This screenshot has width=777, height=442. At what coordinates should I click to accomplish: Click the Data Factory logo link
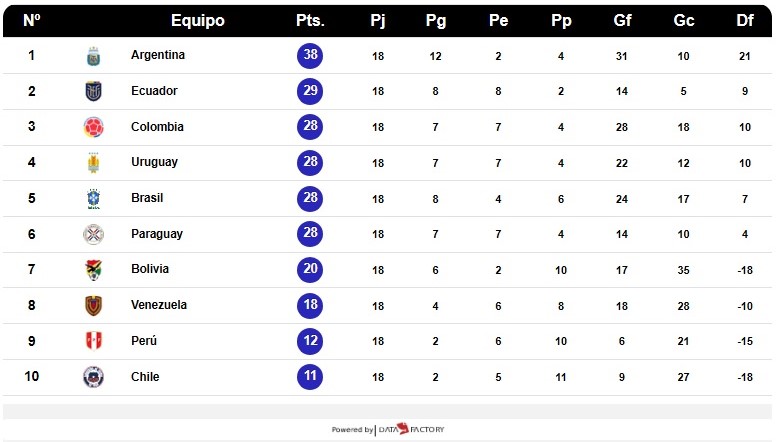(411, 429)
